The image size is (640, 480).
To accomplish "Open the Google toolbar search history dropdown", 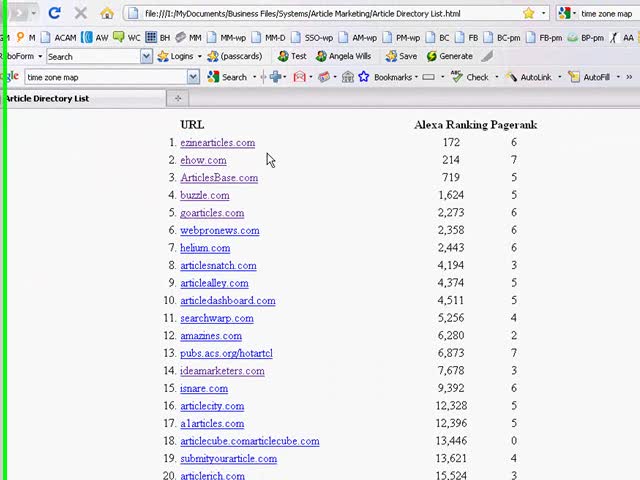I will click(193, 77).
